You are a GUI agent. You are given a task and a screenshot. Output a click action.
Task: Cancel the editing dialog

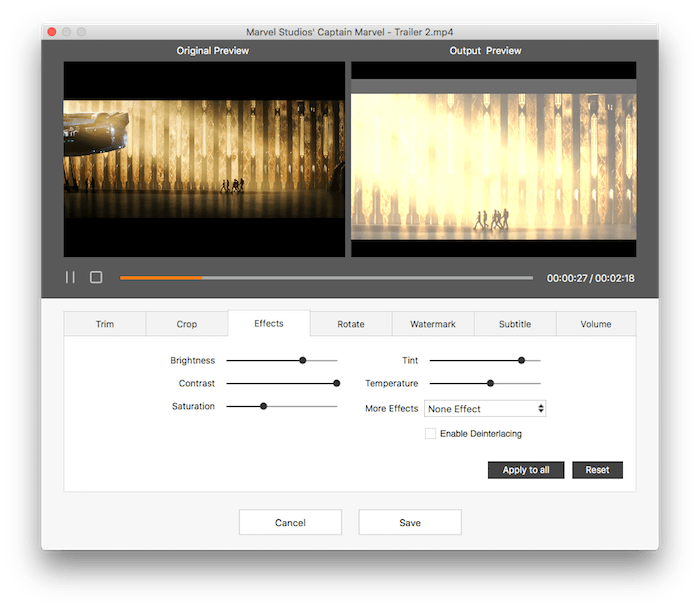(x=290, y=522)
